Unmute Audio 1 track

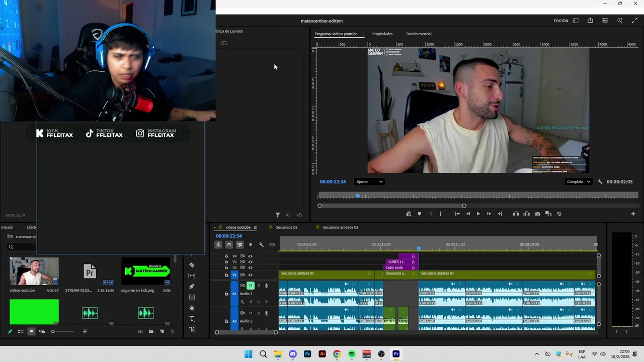coord(251,286)
